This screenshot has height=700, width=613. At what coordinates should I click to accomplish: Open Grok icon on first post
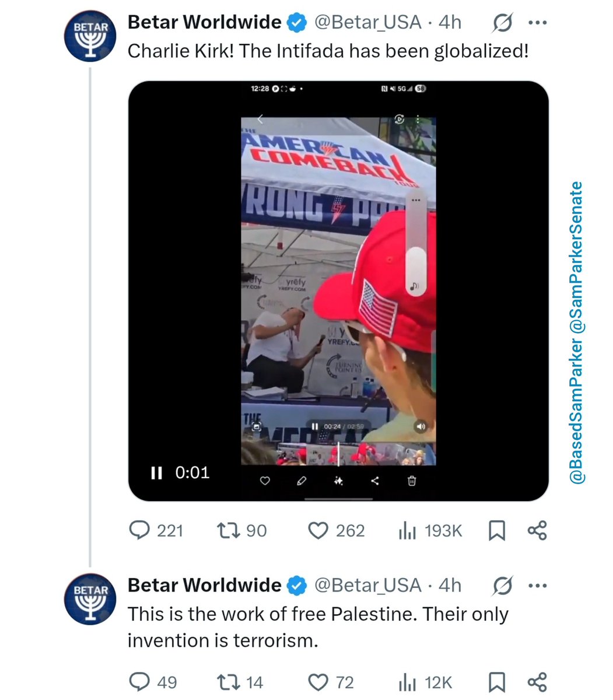coord(502,23)
